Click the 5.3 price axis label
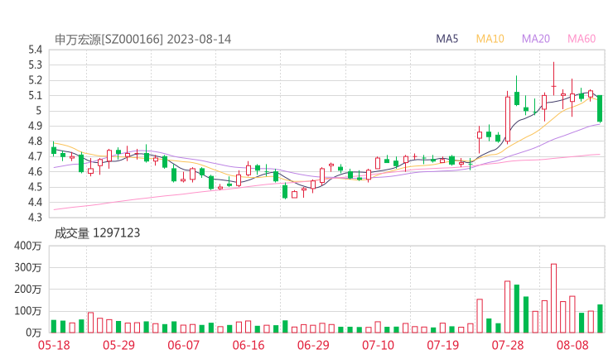The height and width of the screenshot is (364, 613). [35, 65]
